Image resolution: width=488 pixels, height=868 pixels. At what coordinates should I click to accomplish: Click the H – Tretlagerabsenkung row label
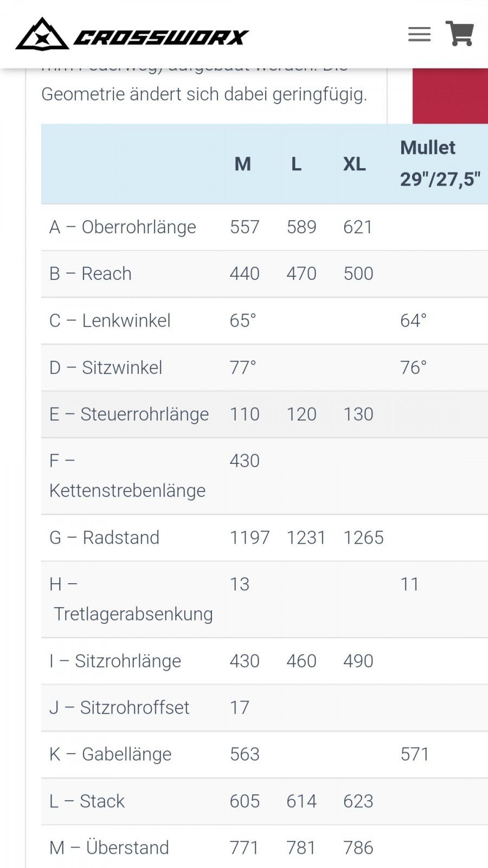coord(131,599)
